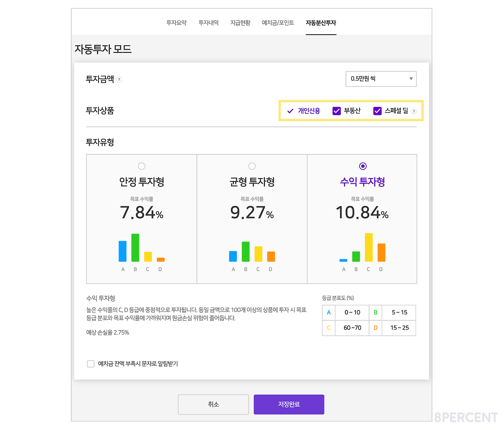Open the 투자금액 help tooltip icon
504x430 pixels.
pyautogui.click(x=119, y=79)
